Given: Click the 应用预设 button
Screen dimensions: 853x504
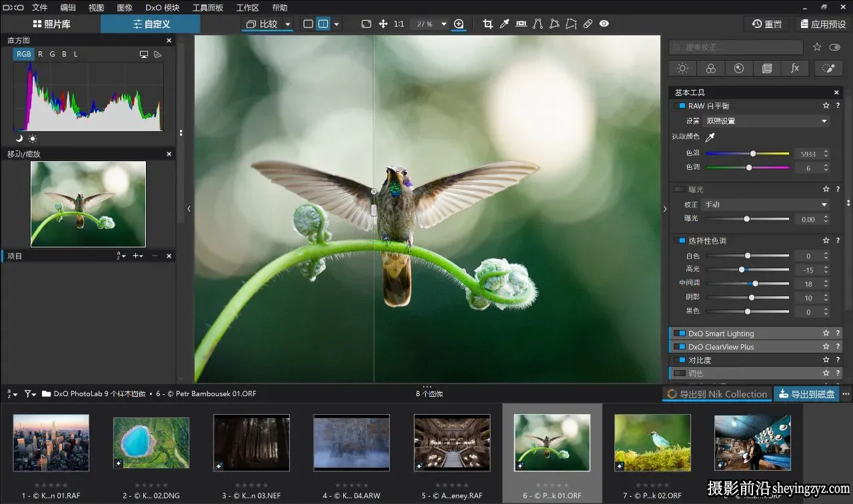Looking at the screenshot, I should [x=823, y=24].
